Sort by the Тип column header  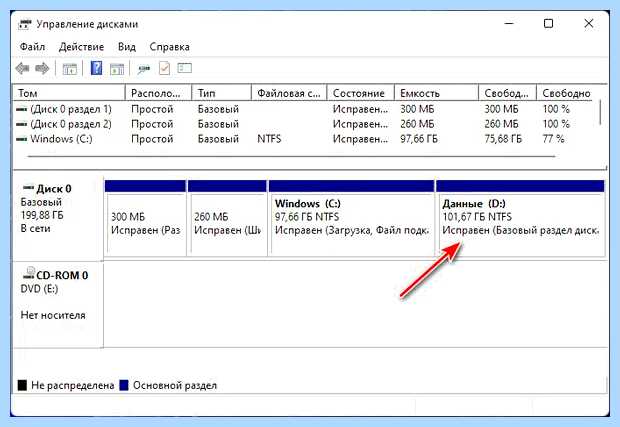[x=222, y=93]
